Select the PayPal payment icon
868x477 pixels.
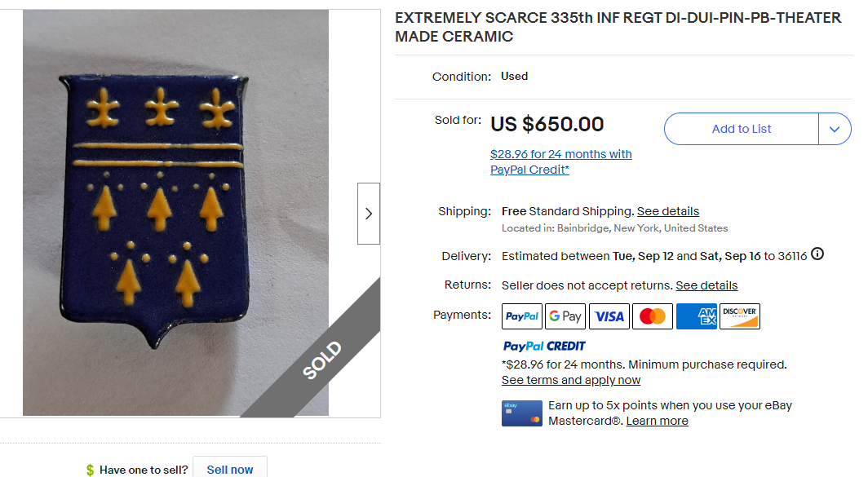point(521,316)
